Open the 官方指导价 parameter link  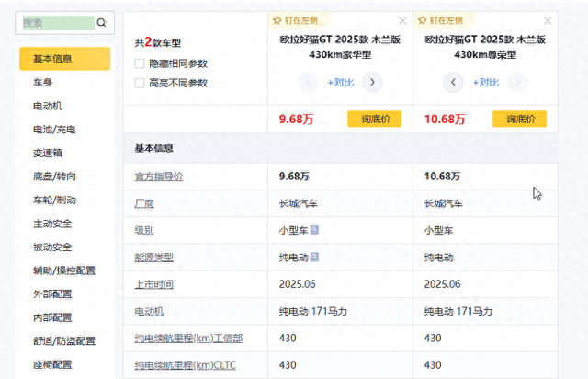pyautogui.click(x=159, y=177)
